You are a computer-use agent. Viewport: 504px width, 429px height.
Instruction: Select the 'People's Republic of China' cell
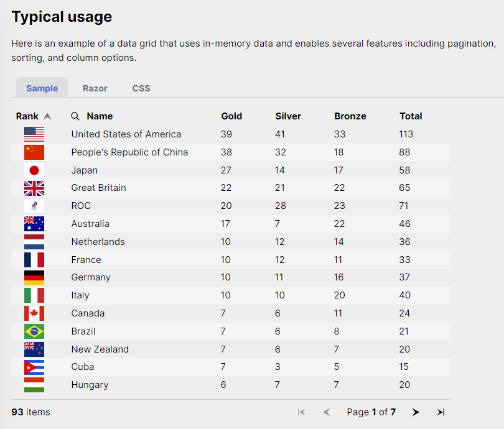click(x=129, y=152)
